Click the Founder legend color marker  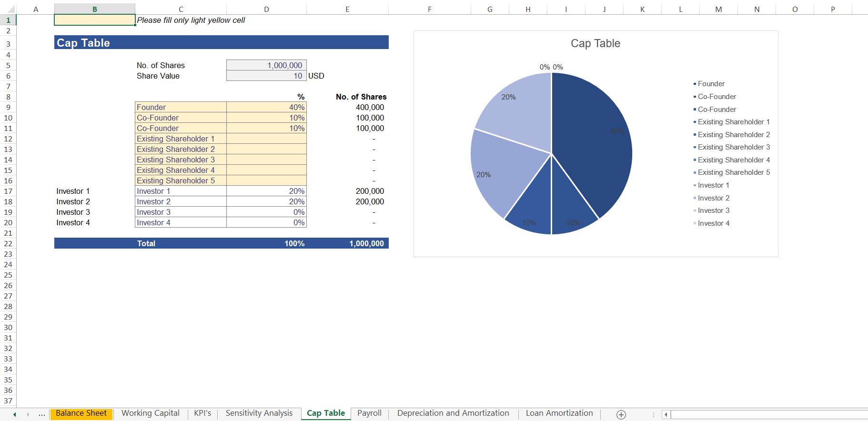point(695,84)
